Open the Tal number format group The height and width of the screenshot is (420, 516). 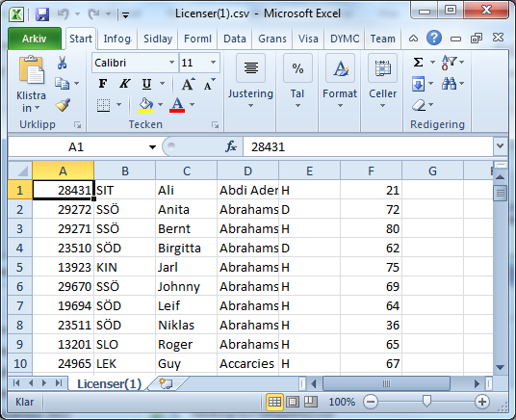[297, 82]
